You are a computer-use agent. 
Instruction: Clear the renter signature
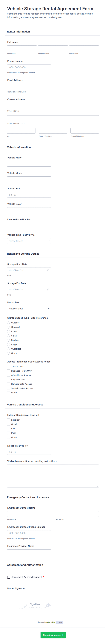pyautogui.click(x=60, y=622)
